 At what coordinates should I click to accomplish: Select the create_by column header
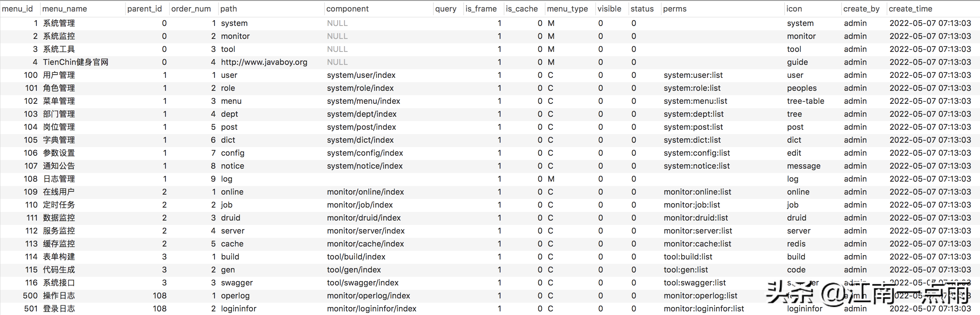pyautogui.click(x=861, y=9)
